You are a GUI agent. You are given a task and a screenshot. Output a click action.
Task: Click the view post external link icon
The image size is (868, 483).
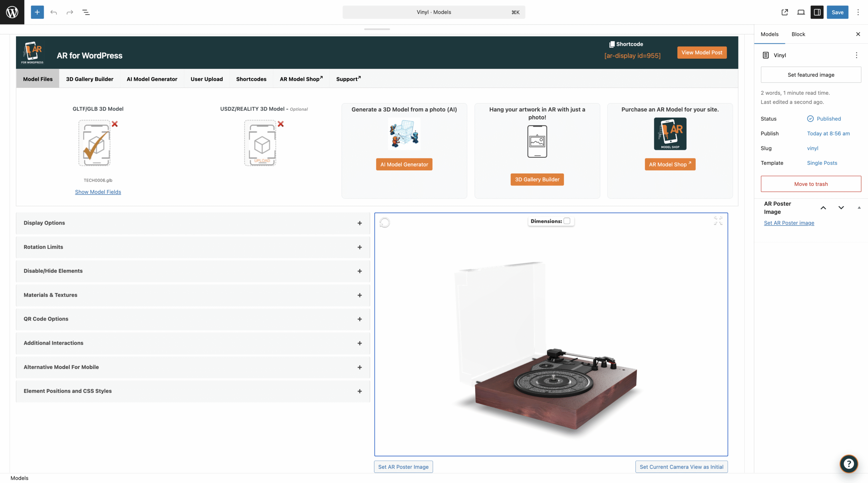(x=785, y=12)
